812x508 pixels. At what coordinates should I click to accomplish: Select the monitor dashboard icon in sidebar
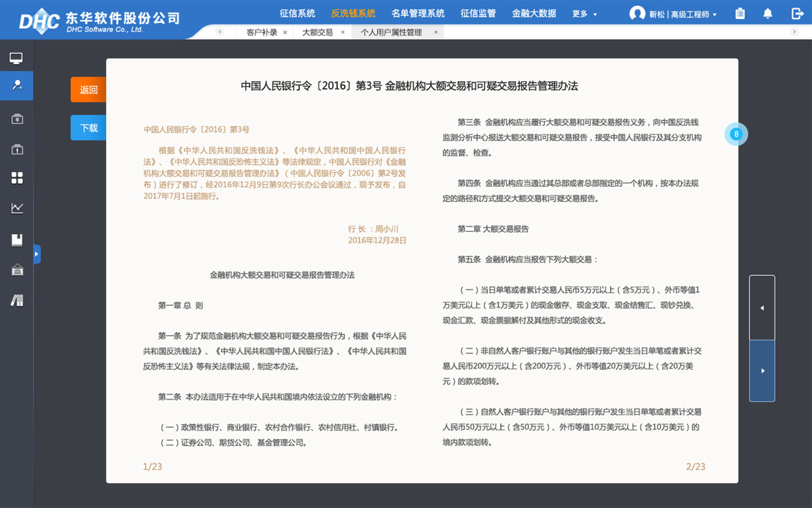coord(16,58)
